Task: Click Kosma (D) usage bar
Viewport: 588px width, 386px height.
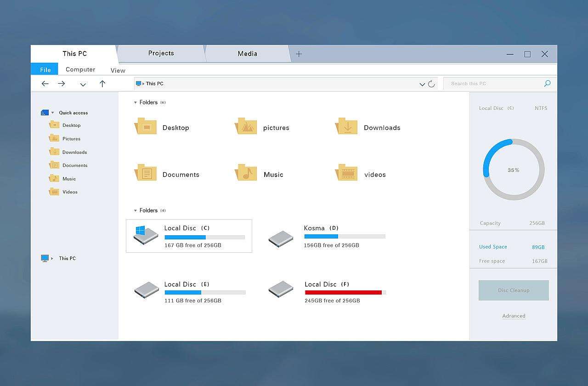Action: pyautogui.click(x=345, y=236)
